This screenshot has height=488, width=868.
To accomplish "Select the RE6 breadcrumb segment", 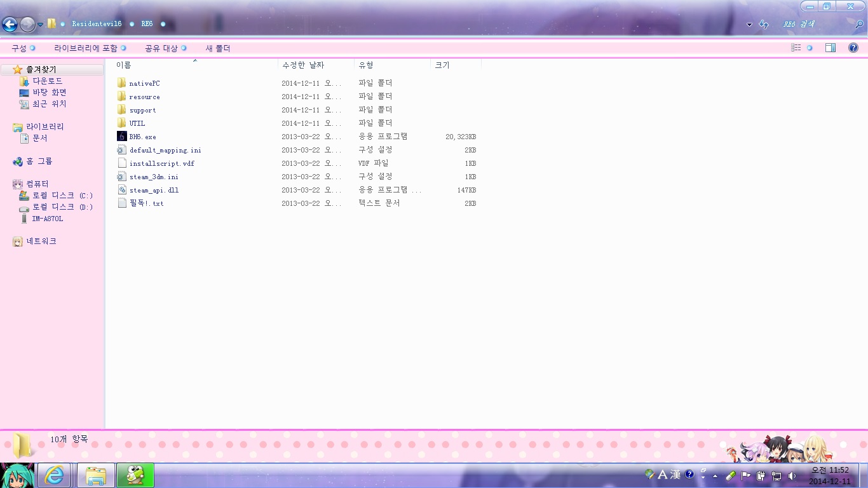I will [147, 24].
